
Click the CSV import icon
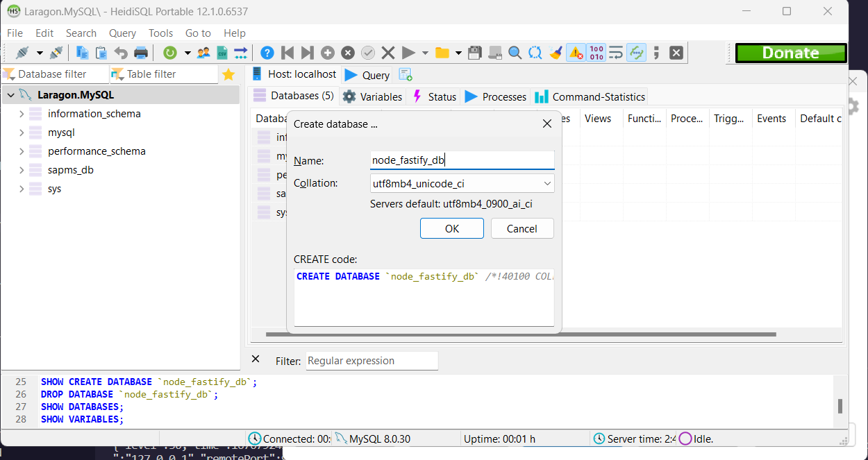[x=222, y=53]
